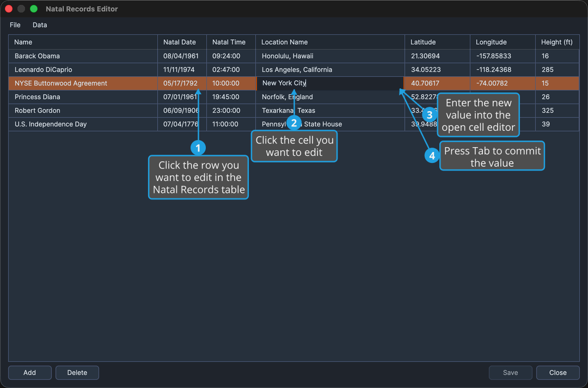Click the 08/04/1961 natal date cell
The image size is (588, 388).
[182, 56]
